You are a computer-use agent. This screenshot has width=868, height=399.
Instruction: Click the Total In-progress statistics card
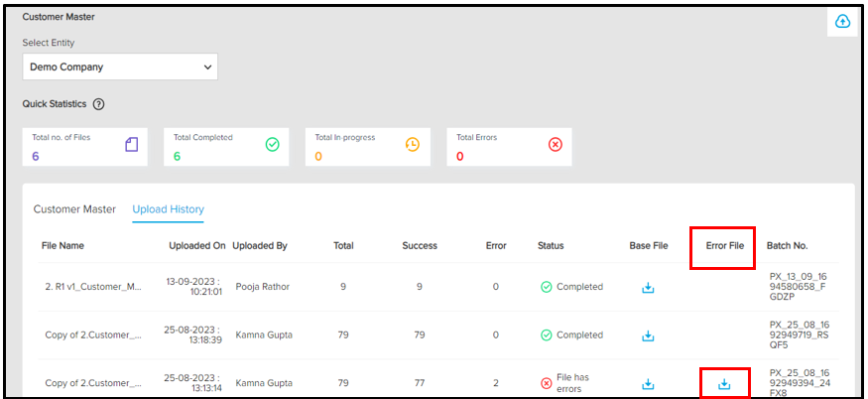click(368, 147)
